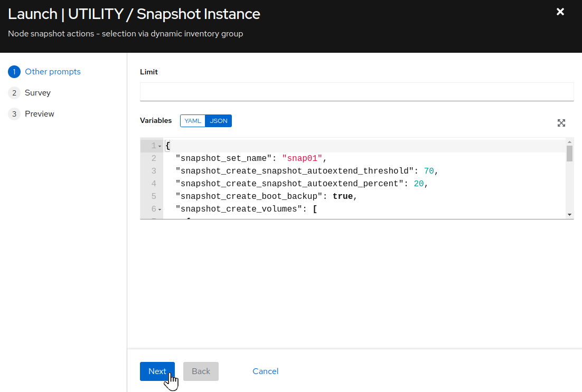Go to the Survey wizard step
The height and width of the screenshot is (392, 582).
point(37,93)
